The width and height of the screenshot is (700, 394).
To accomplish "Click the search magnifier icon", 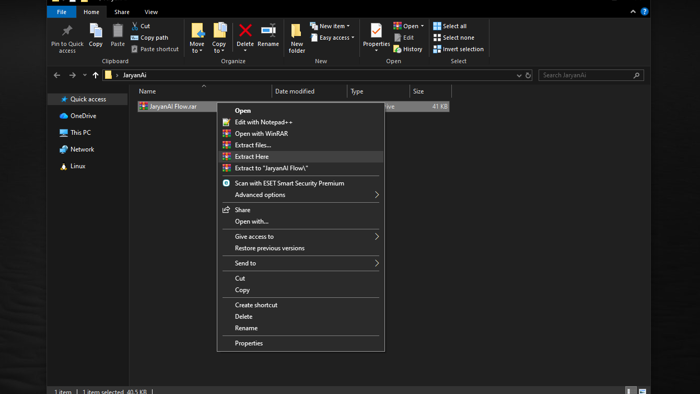I will pos(637,75).
